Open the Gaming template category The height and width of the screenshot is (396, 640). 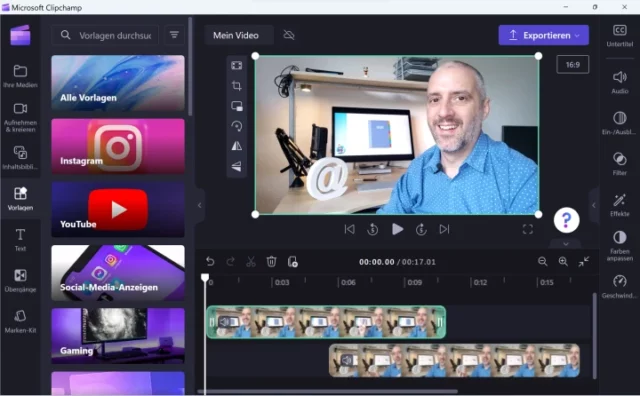[x=118, y=336]
